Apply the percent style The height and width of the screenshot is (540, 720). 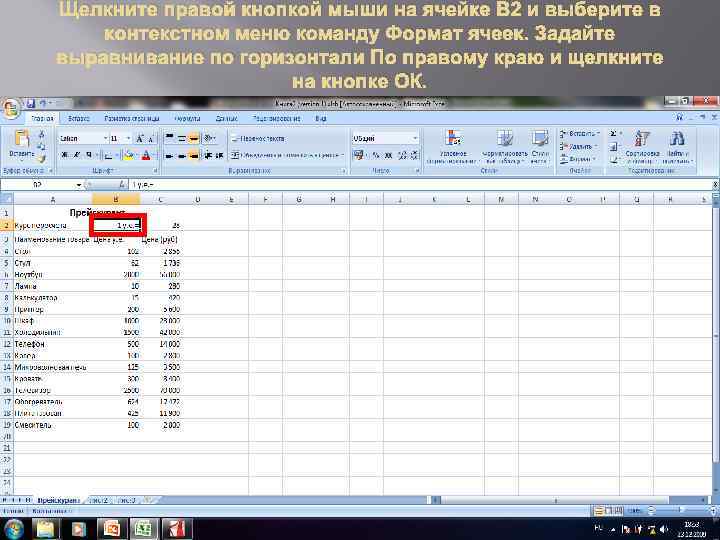pos(376,155)
